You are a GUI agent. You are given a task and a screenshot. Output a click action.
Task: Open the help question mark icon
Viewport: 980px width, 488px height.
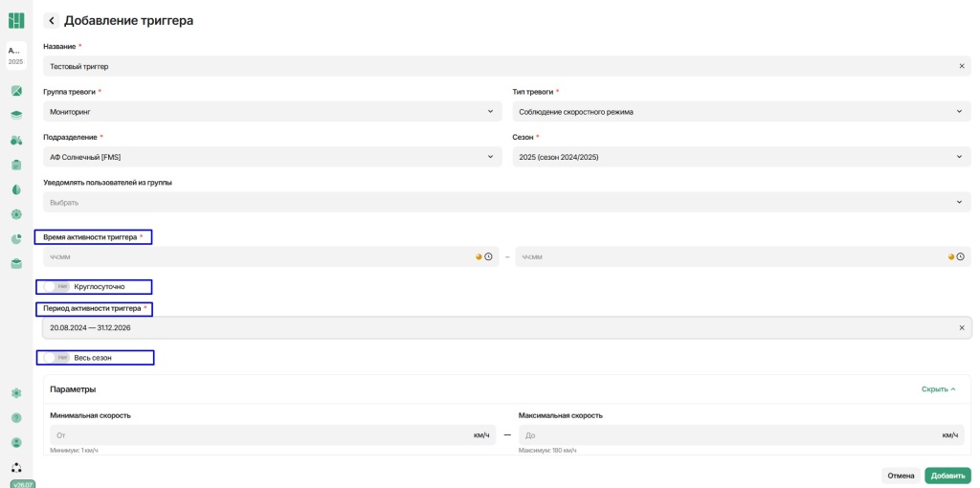pos(16,418)
